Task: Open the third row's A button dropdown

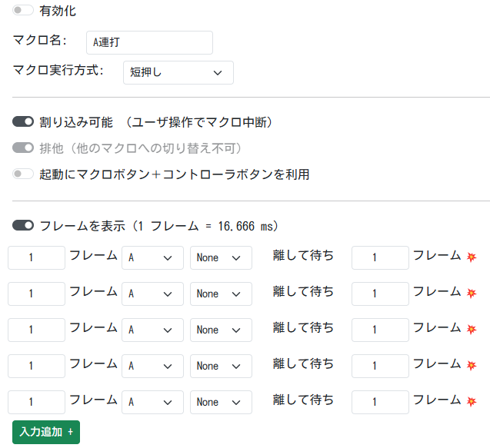Action: (x=152, y=330)
